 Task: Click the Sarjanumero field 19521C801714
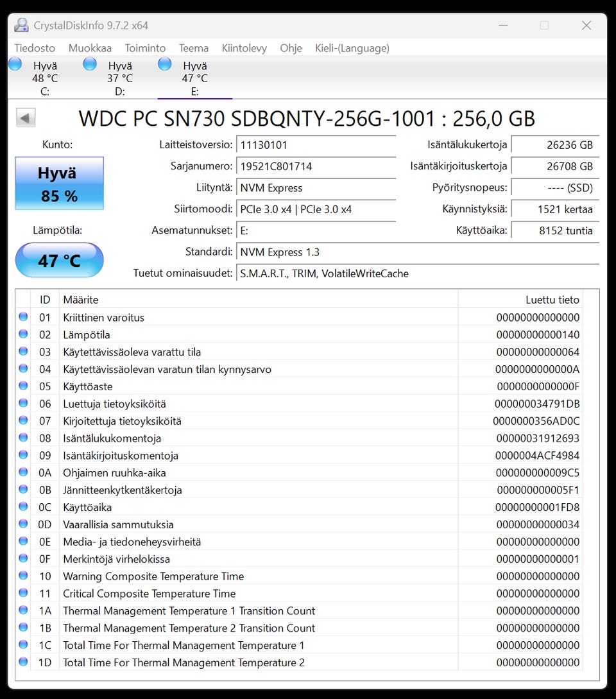(x=316, y=166)
